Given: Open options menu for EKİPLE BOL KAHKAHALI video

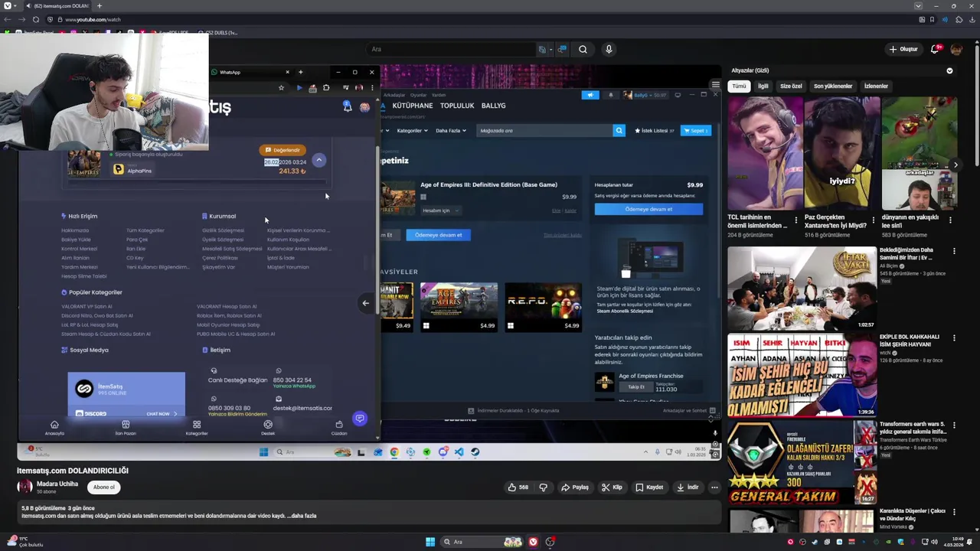Looking at the screenshot, I should coord(954,337).
